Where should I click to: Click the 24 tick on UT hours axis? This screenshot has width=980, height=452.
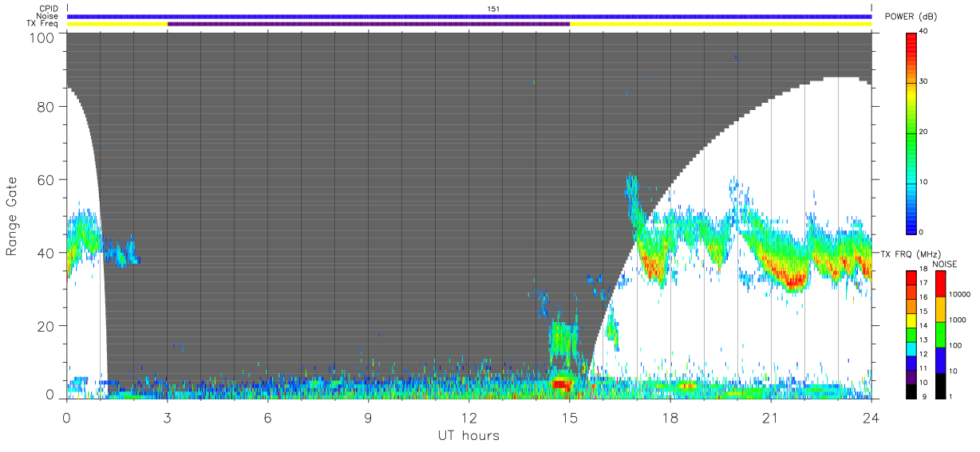click(871, 418)
